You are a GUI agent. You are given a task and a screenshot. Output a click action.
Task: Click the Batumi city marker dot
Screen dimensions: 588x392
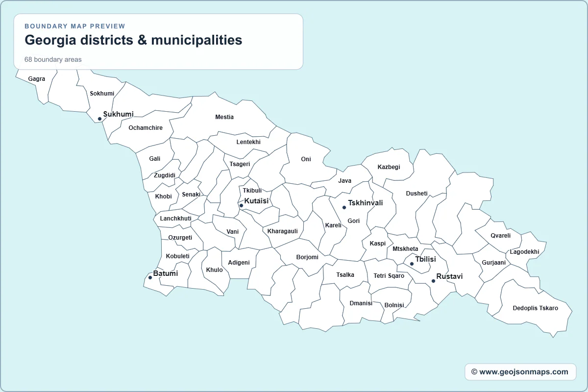pos(150,278)
